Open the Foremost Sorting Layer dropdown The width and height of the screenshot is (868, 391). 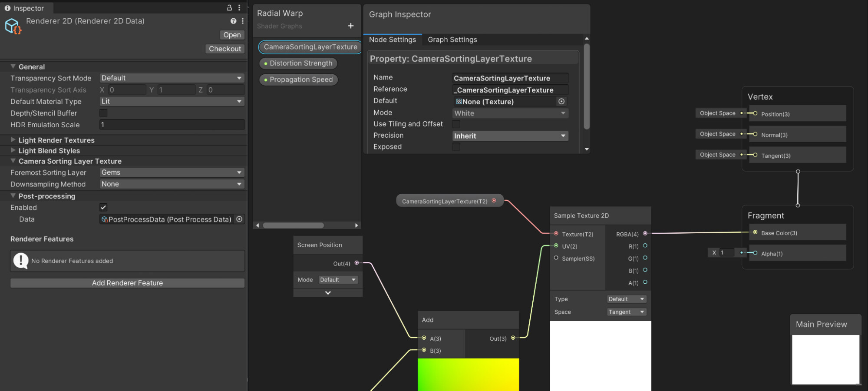tap(172, 172)
